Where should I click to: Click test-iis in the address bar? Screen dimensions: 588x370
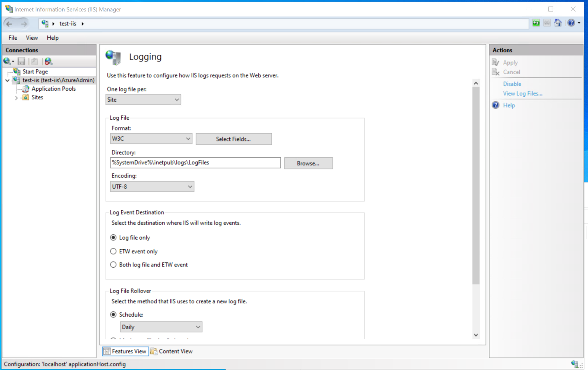(x=68, y=24)
